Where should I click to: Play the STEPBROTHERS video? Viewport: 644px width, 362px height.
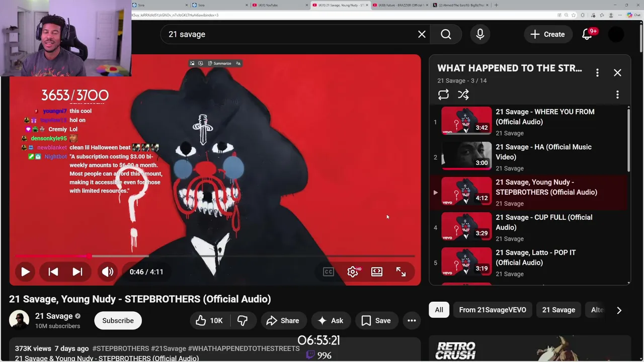click(x=25, y=271)
